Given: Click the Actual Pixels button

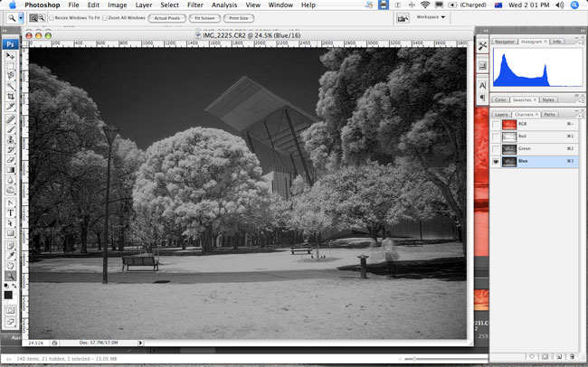Looking at the screenshot, I should (x=166, y=18).
